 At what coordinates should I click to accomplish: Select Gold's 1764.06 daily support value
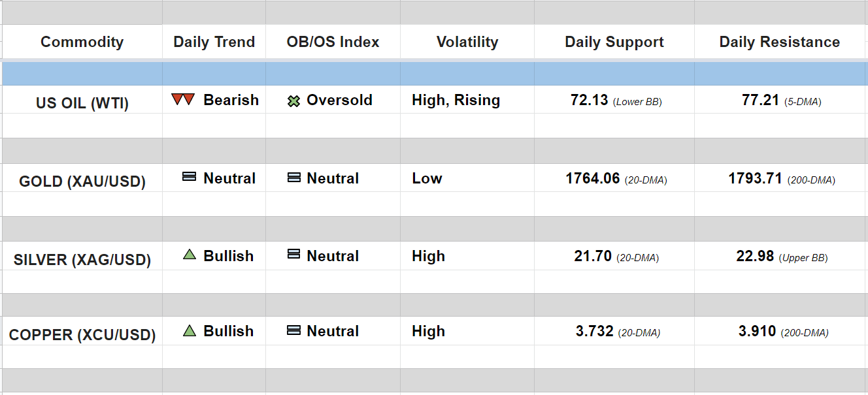pyautogui.click(x=592, y=178)
